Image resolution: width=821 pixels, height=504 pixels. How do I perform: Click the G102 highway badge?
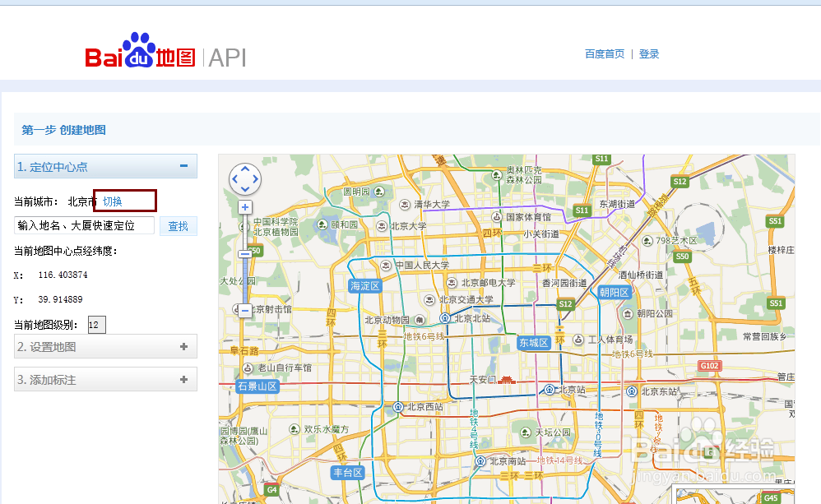709,365
